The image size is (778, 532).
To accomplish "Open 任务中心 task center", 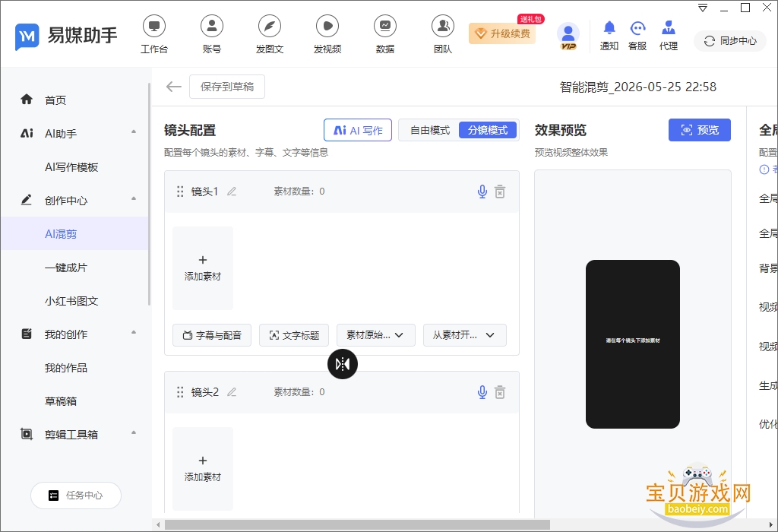I will click(76, 496).
